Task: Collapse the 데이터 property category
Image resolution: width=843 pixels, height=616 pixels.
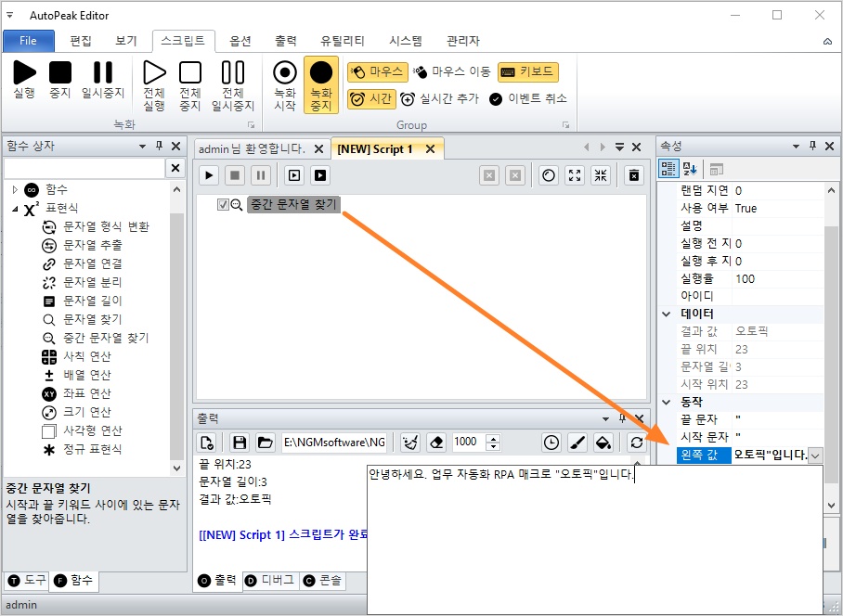Action: pyautogui.click(x=666, y=314)
